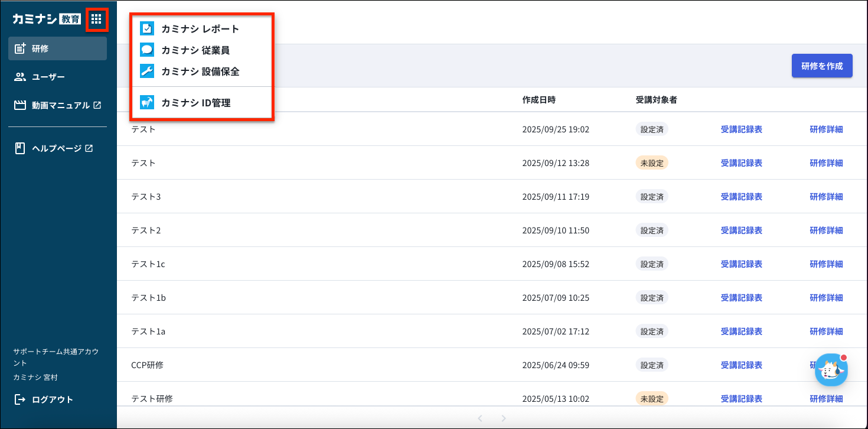This screenshot has width=868, height=429.
Task: Open 受講記録表 for テスト3
Action: point(741,196)
